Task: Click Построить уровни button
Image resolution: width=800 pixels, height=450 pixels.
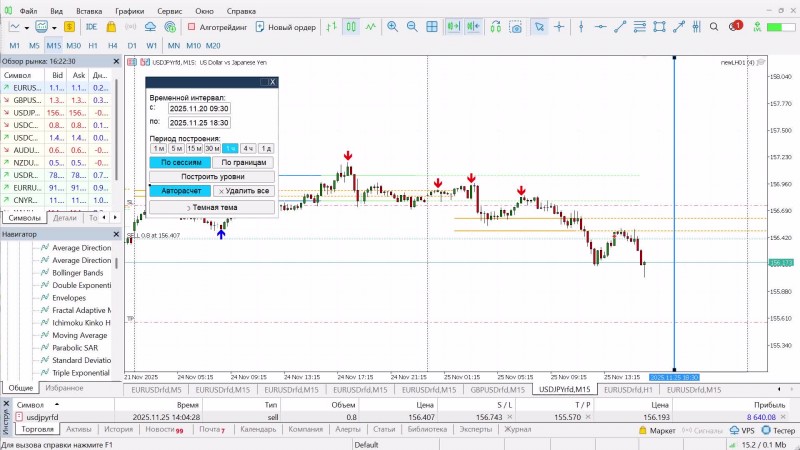Action: pyautogui.click(x=212, y=177)
